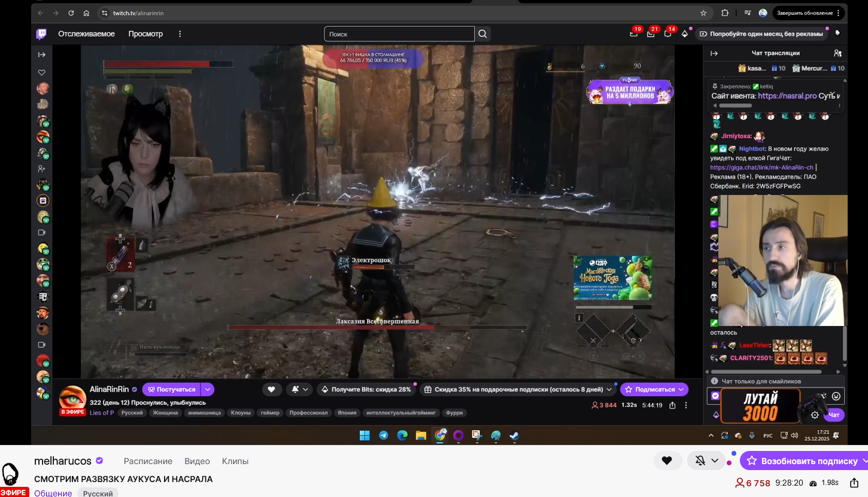Screen dimensions: 868x497
Task: Toggle the crossed-out notification bell for melharucos
Action: (700, 461)
